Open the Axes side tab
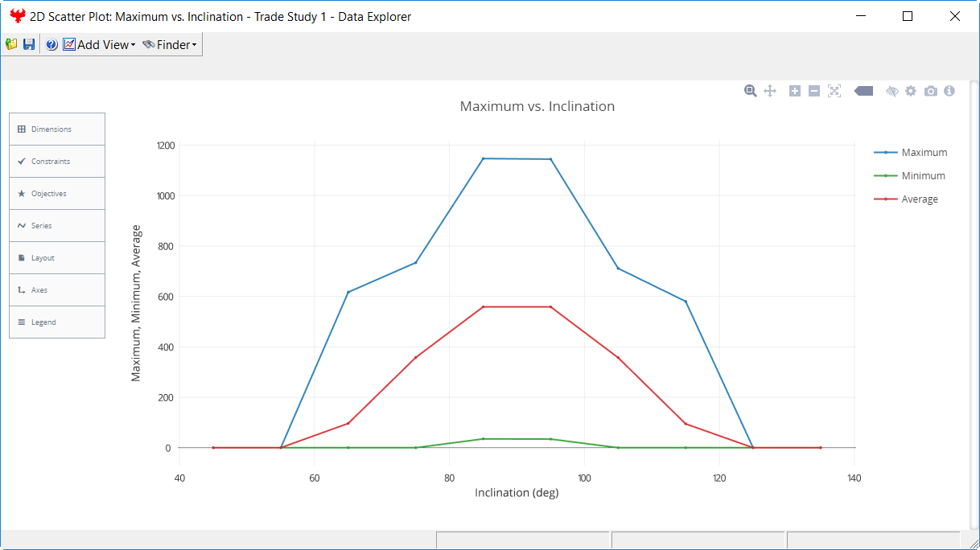This screenshot has width=980, height=550. tap(57, 290)
